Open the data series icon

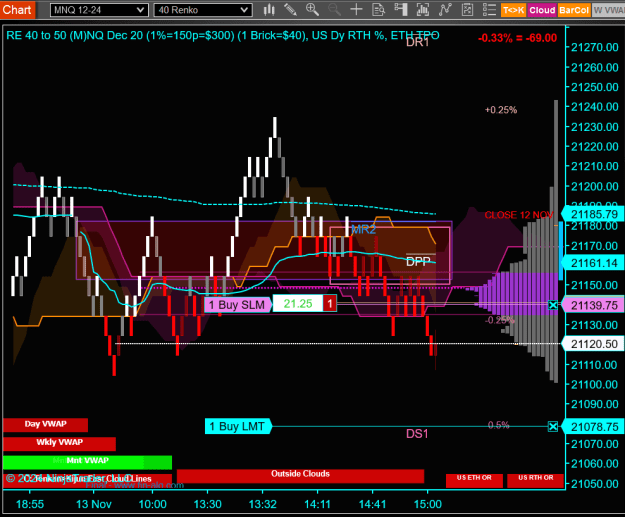[423, 10]
